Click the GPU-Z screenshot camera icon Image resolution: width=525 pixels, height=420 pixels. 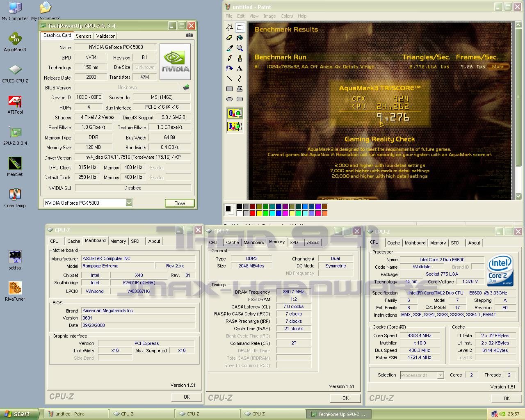click(x=189, y=35)
